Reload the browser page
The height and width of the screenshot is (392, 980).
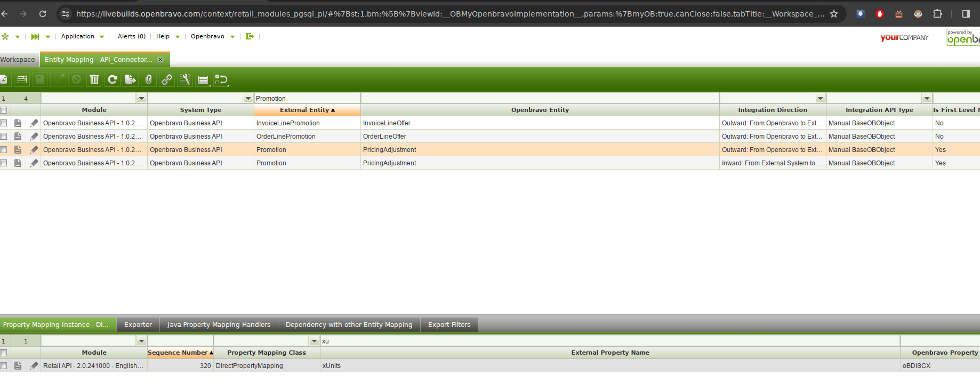[43, 14]
